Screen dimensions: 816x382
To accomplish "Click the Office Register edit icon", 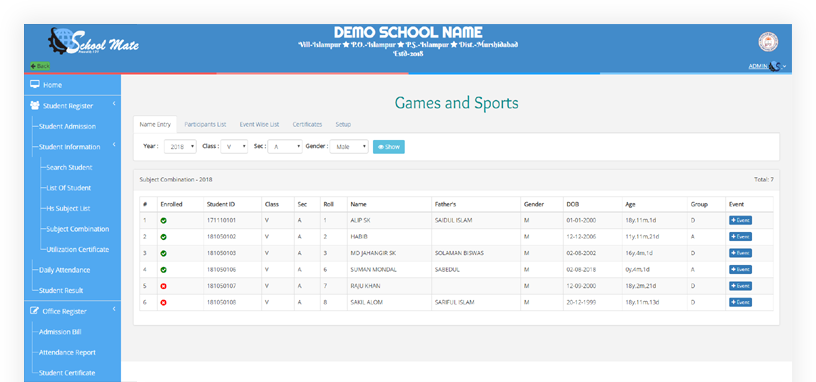I will [x=35, y=311].
